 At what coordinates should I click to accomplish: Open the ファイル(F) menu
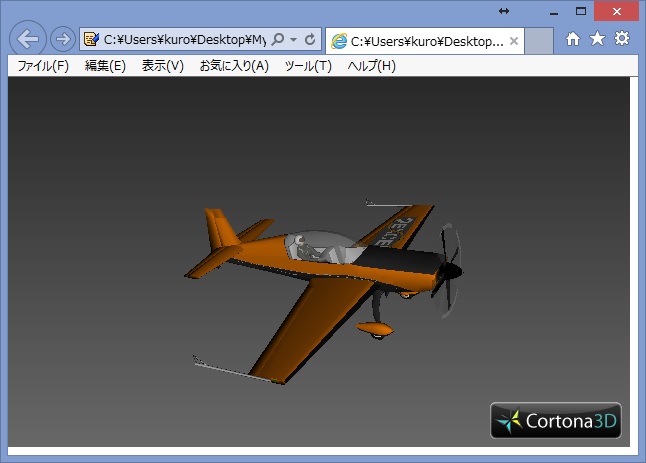tap(43, 66)
